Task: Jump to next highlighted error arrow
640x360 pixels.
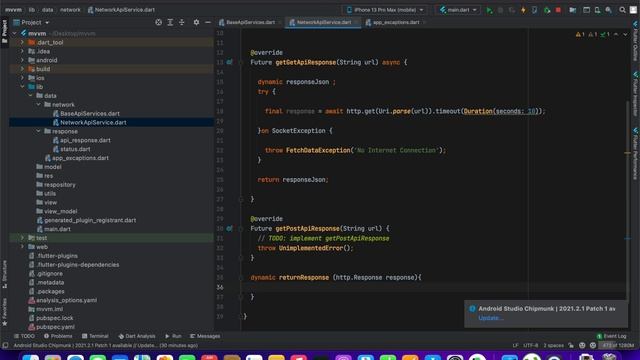Action: [x=625, y=35]
